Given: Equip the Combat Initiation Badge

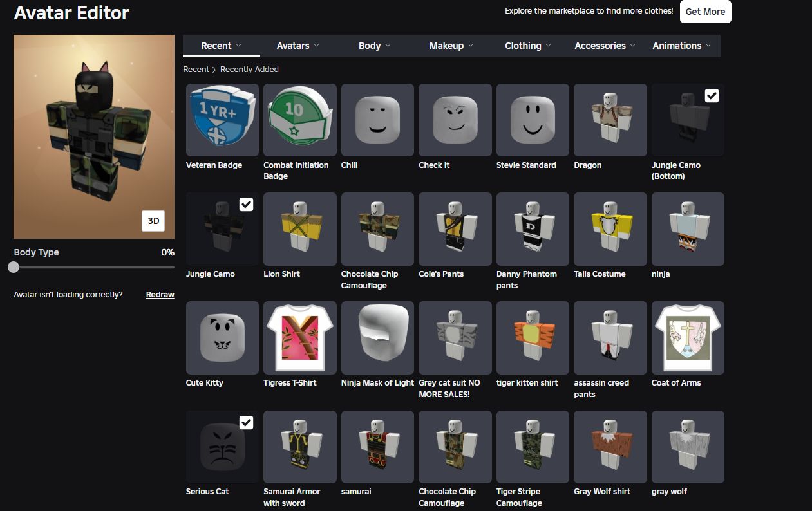Looking at the screenshot, I should (x=300, y=120).
